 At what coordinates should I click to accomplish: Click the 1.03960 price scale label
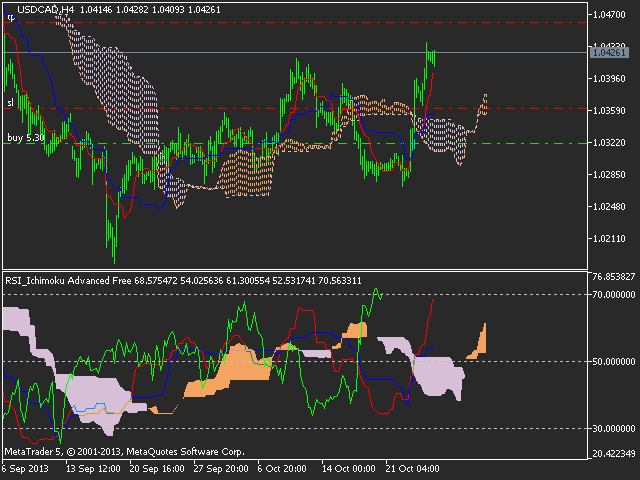tap(609, 79)
